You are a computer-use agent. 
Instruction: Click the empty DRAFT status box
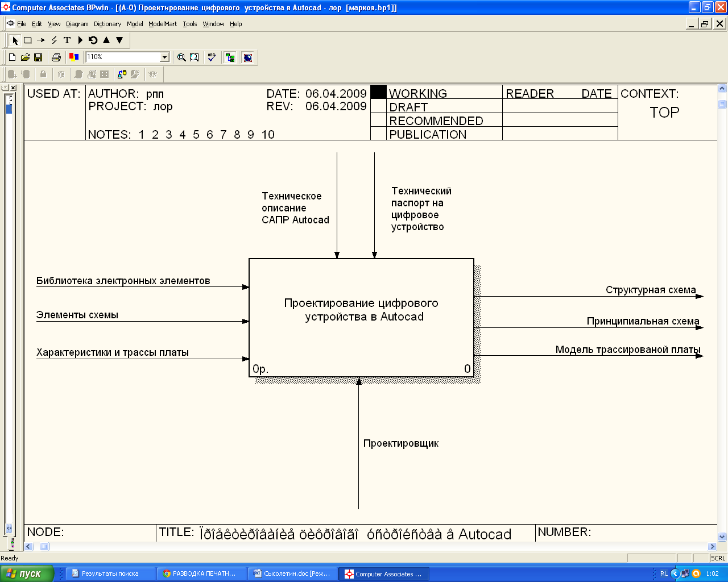378,106
